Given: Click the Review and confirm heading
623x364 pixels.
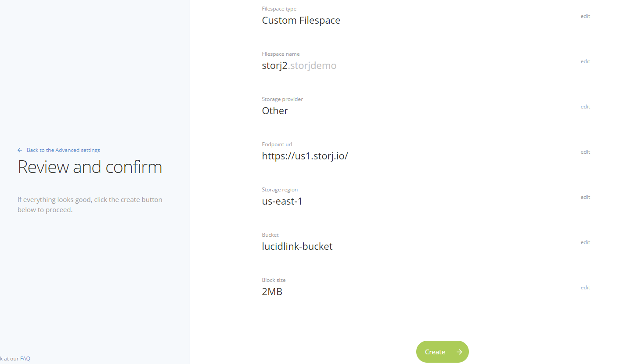Looking at the screenshot, I should point(90,167).
